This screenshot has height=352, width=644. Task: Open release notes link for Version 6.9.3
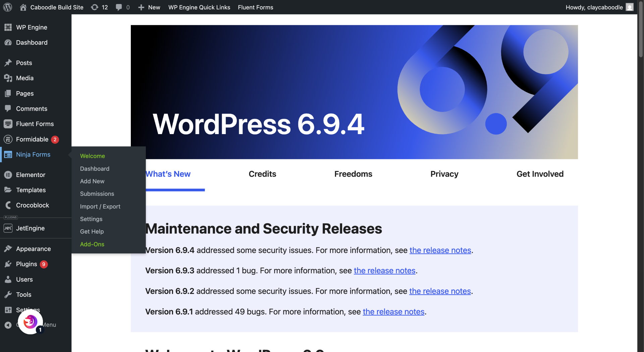coord(385,271)
